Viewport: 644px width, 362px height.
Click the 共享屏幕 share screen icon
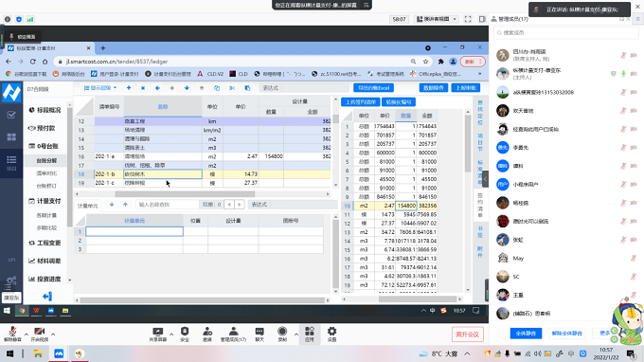coord(158,335)
